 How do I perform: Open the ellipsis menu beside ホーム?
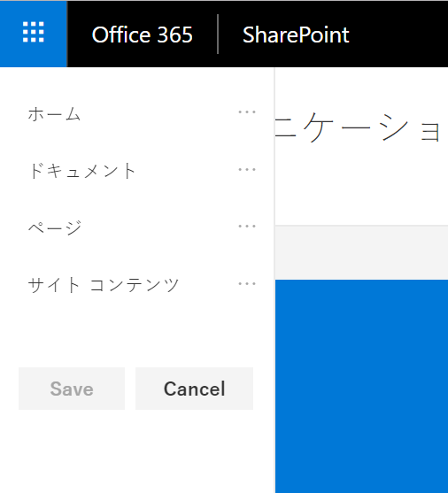tap(247, 112)
